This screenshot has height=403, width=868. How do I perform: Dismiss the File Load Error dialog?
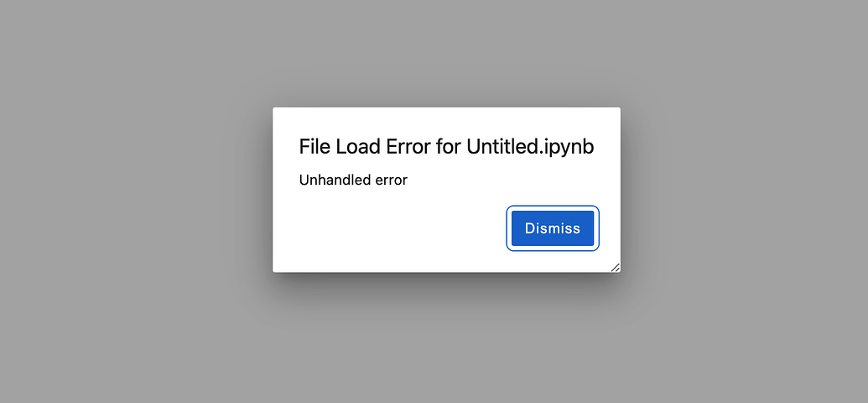coord(552,228)
